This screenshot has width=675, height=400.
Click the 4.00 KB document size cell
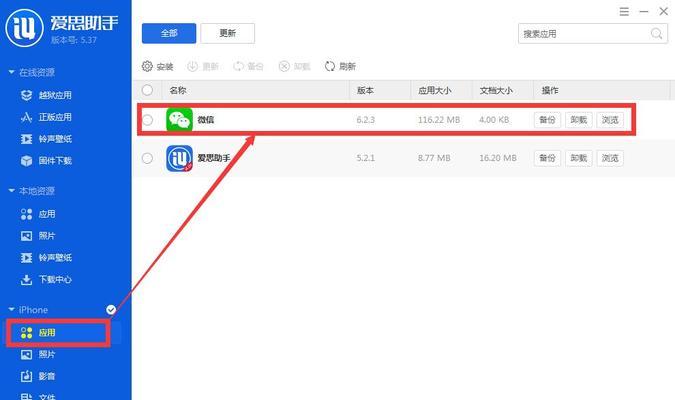coord(494,120)
